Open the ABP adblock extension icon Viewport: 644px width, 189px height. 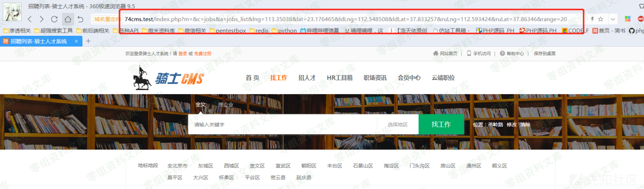tap(641, 19)
